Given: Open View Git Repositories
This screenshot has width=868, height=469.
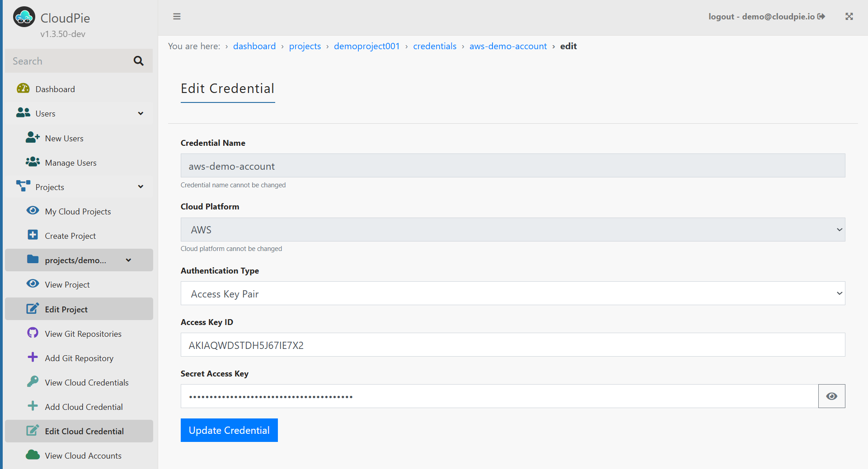Looking at the screenshot, I should [x=79, y=334].
